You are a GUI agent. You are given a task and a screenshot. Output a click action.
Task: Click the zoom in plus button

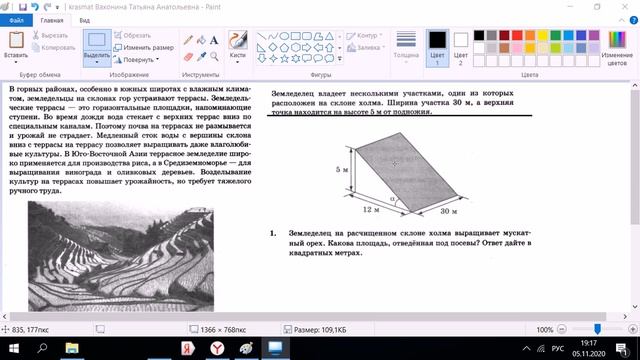click(x=633, y=329)
